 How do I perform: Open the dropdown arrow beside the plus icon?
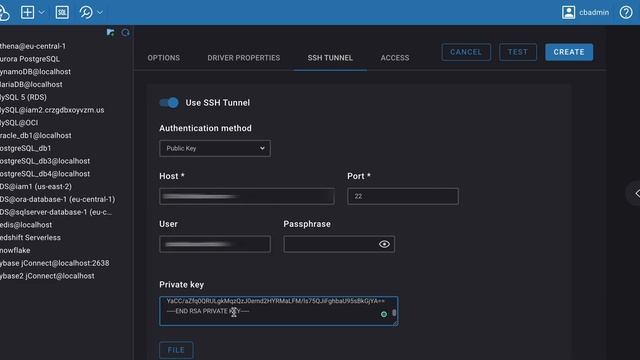(42, 12)
